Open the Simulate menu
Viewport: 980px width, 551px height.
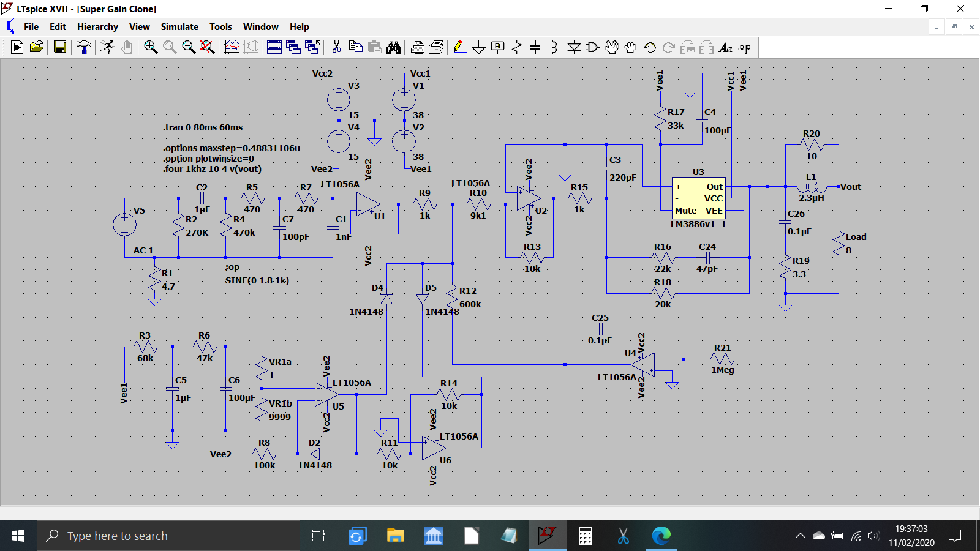click(179, 27)
